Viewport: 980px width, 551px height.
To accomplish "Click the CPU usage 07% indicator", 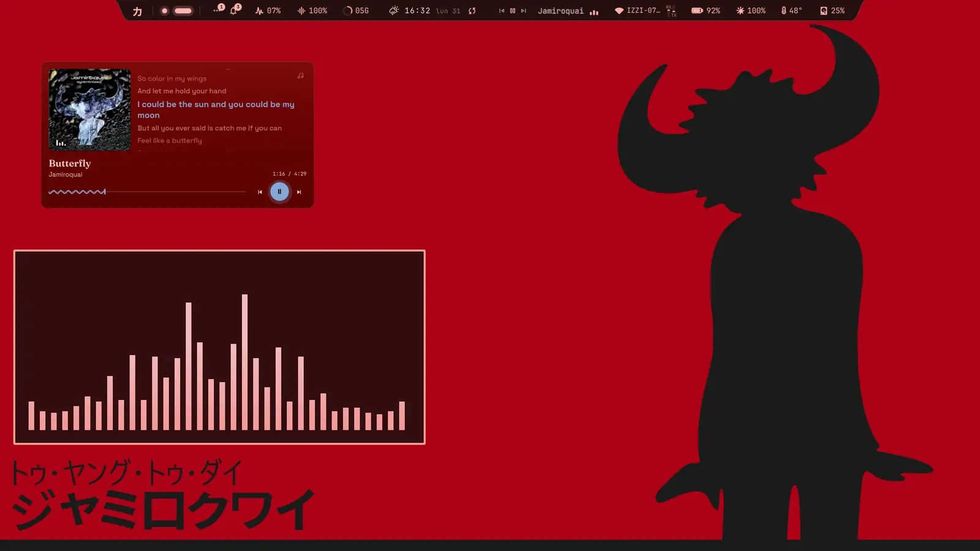I will (x=268, y=11).
